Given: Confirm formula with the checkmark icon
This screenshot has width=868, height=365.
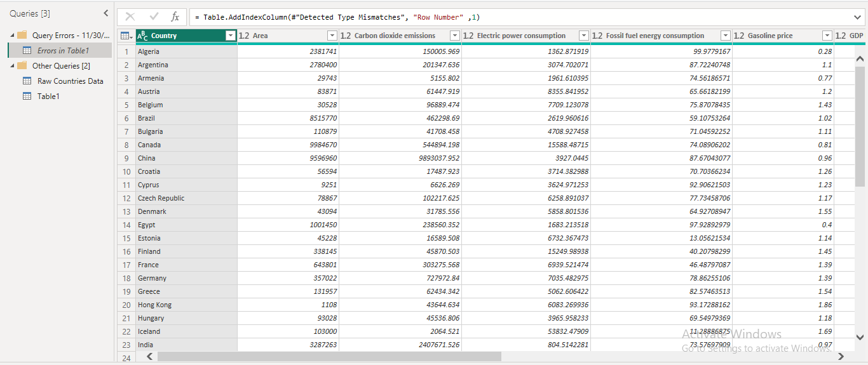Looking at the screenshot, I should point(154,17).
